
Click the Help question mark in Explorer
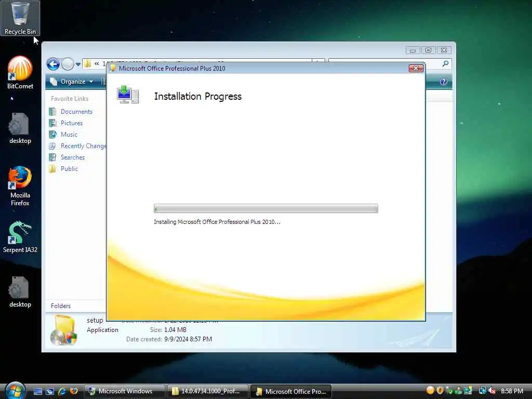point(443,82)
